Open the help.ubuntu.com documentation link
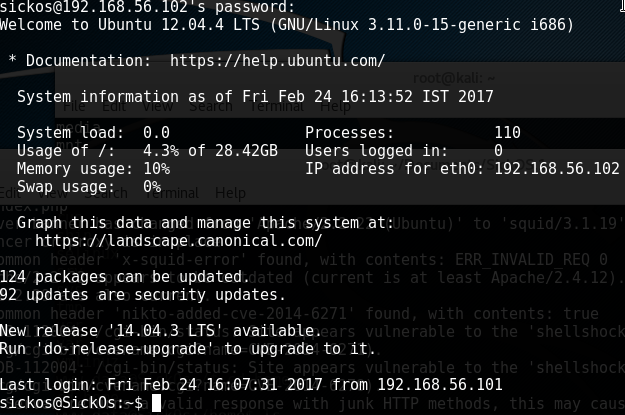 pos(277,60)
